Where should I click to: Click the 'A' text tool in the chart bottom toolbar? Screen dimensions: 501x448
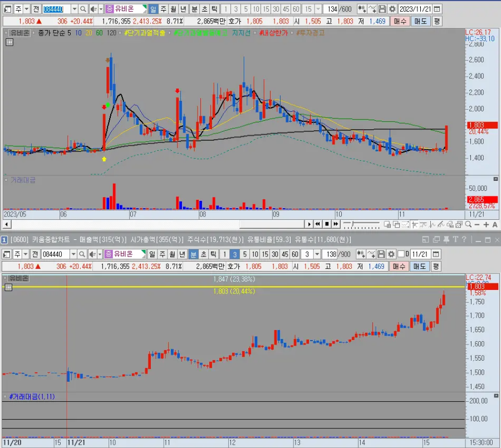[x=495, y=225]
